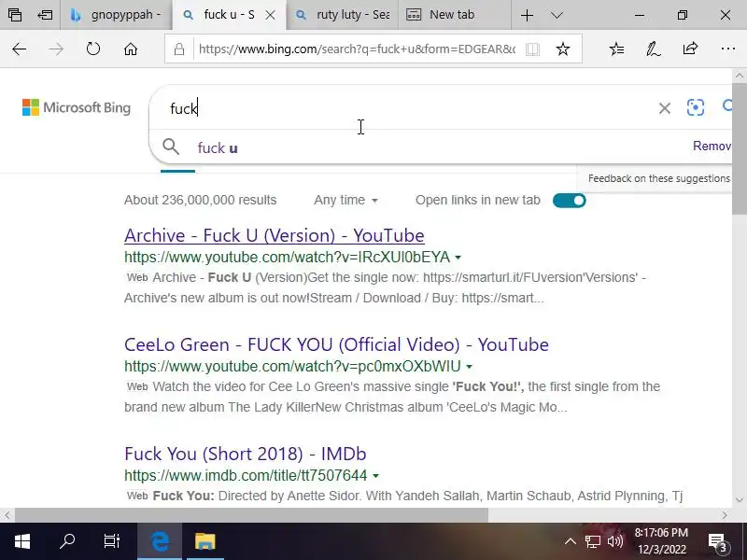Open tabs you've set aside icon
The height and width of the screenshot is (560, 747).
point(15,15)
